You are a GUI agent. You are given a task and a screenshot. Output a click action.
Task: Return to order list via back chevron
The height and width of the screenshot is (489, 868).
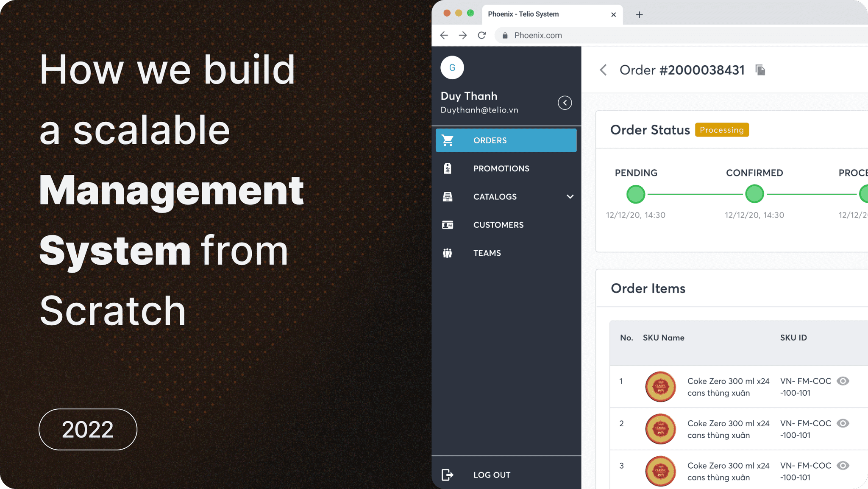pyautogui.click(x=604, y=70)
